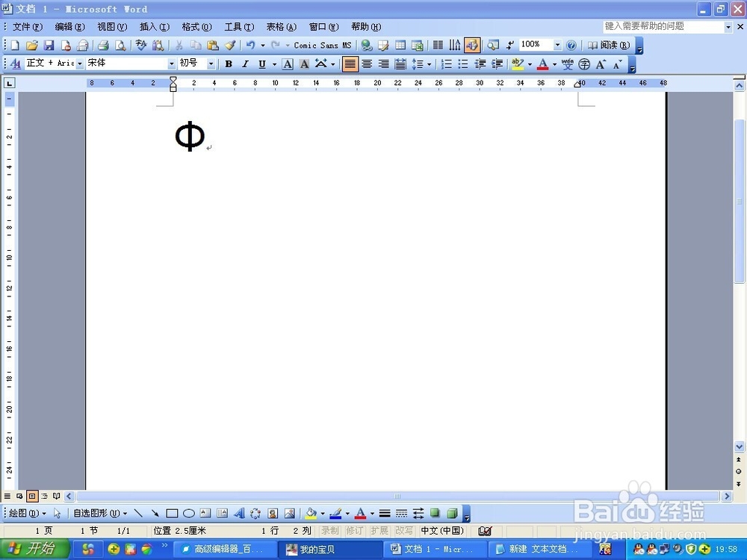
Task: Print the document with printer icon
Action: pos(103,46)
